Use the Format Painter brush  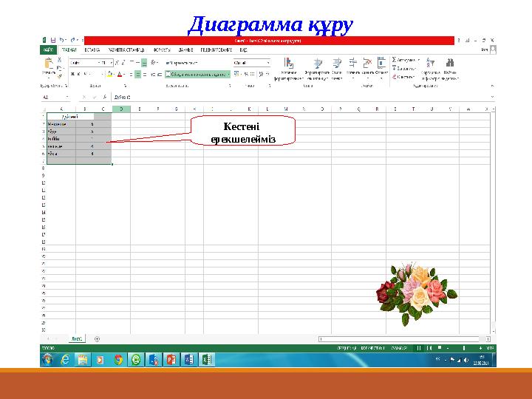[59, 76]
